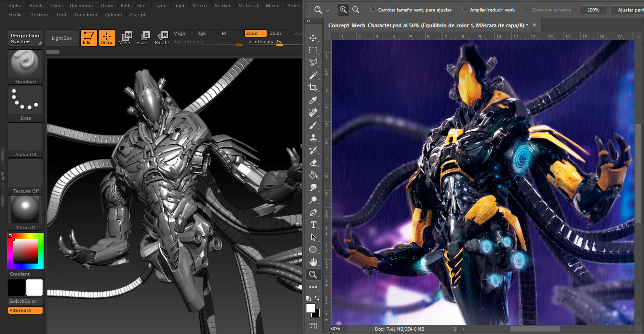The width and height of the screenshot is (644, 334).
Task: Open the ZBrush Material menu
Action: (248, 5)
